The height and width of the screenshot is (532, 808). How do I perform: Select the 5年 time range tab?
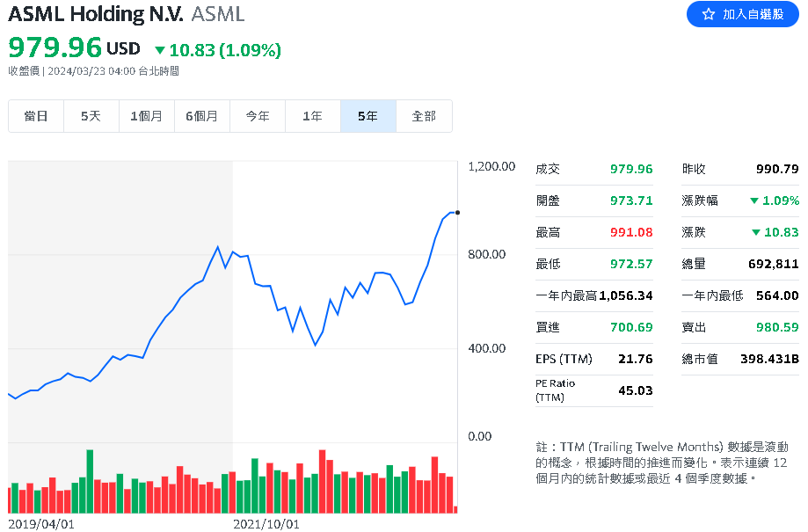click(368, 116)
